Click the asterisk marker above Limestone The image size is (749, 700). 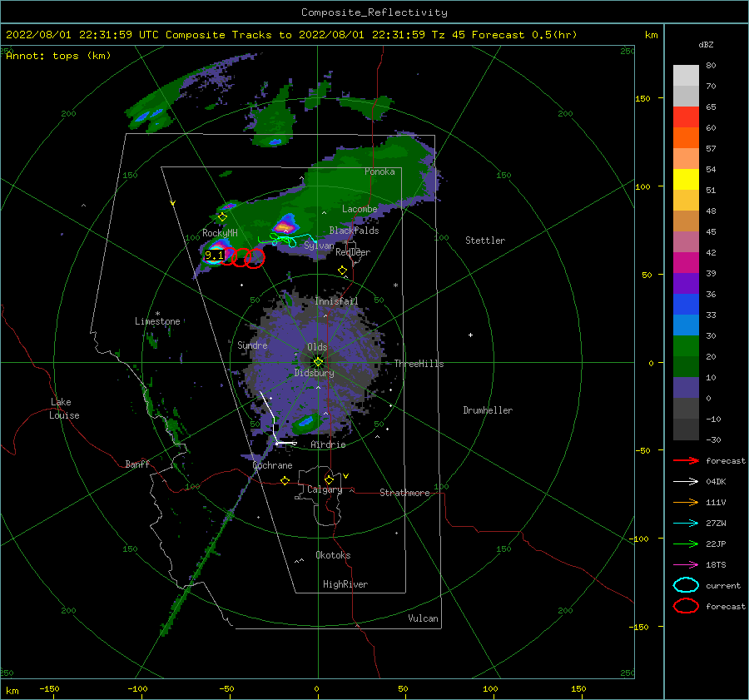tap(157, 314)
